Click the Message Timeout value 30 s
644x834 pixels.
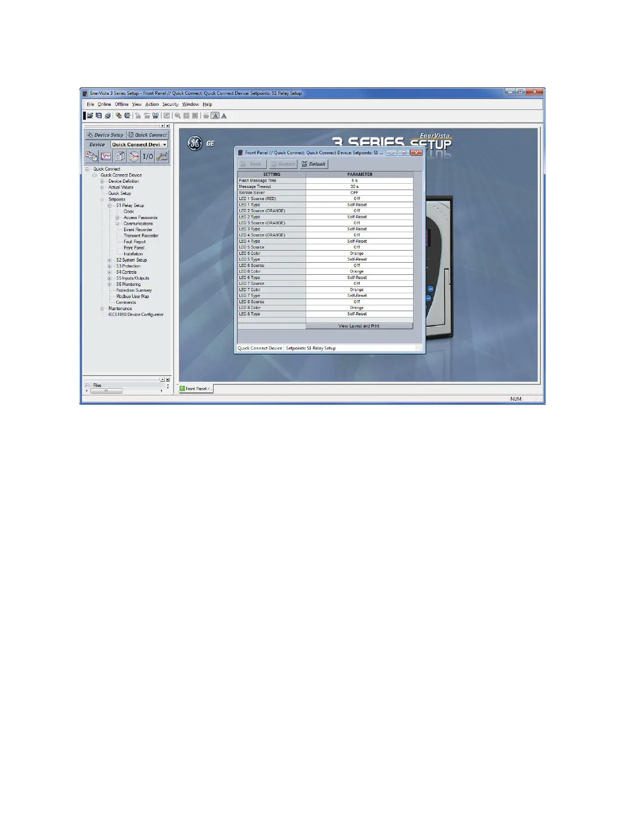point(359,186)
